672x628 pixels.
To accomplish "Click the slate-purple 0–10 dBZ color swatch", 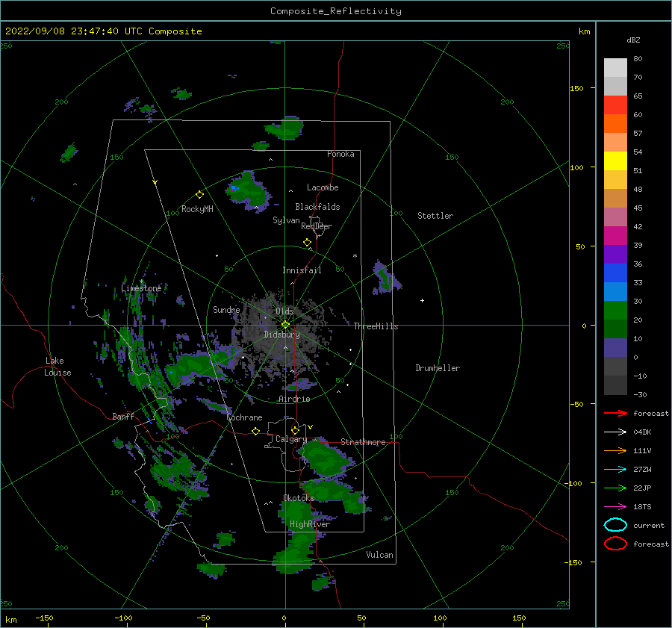I will coord(615,348).
